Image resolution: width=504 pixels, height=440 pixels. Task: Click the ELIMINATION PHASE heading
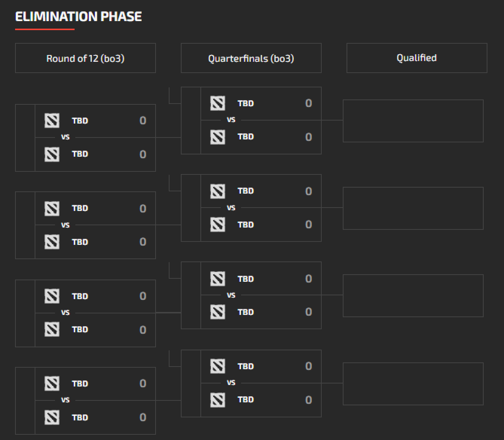(x=78, y=17)
